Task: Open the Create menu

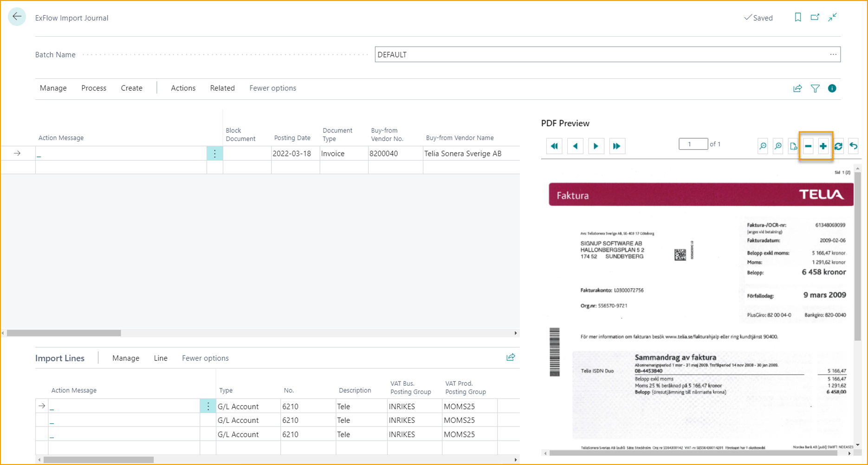Action: pos(132,88)
